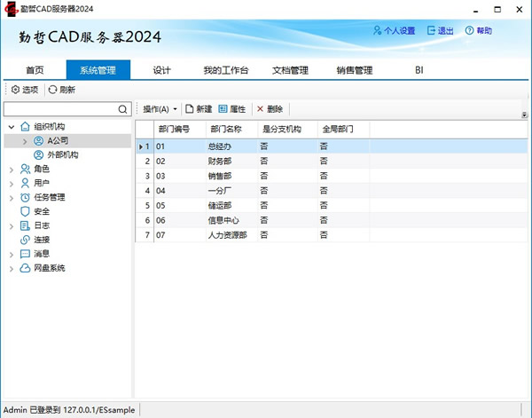The image size is (532, 418).
Task: Expand the A公司 tree node
Action: point(24,141)
